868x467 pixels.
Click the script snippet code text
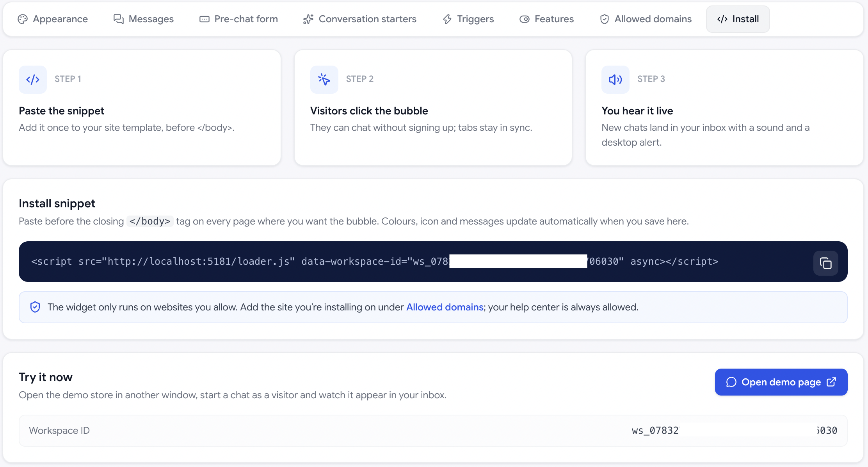point(375,261)
